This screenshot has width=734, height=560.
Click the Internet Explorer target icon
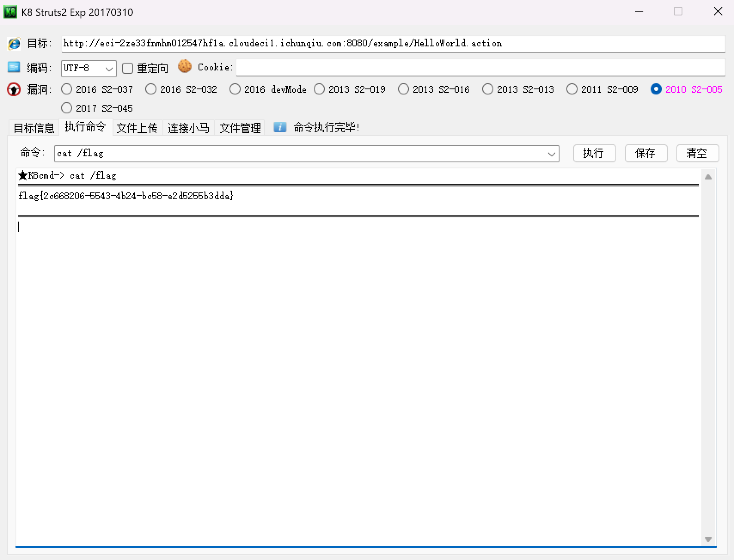click(x=14, y=43)
